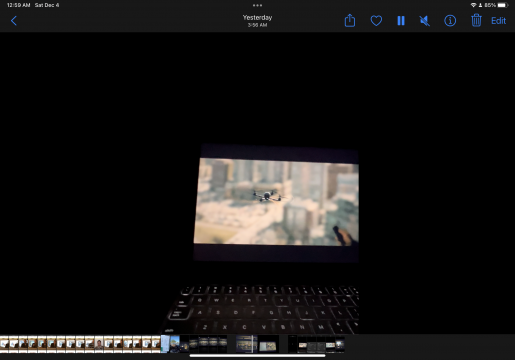Tap the playing drone video
This screenshot has height=360, width=515.
coord(276,202)
